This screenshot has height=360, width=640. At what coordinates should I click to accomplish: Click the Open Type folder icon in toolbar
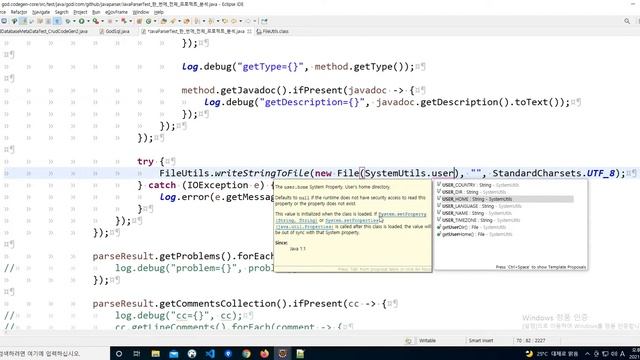point(164,21)
